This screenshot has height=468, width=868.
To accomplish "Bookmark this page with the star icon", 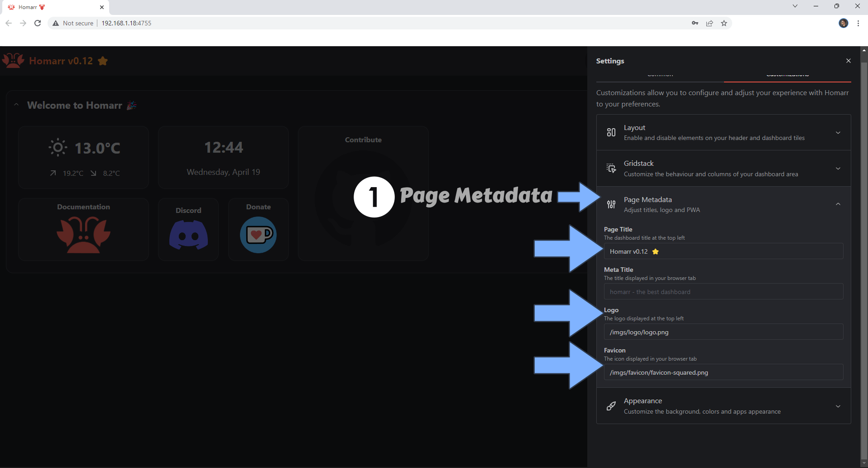I will [724, 23].
